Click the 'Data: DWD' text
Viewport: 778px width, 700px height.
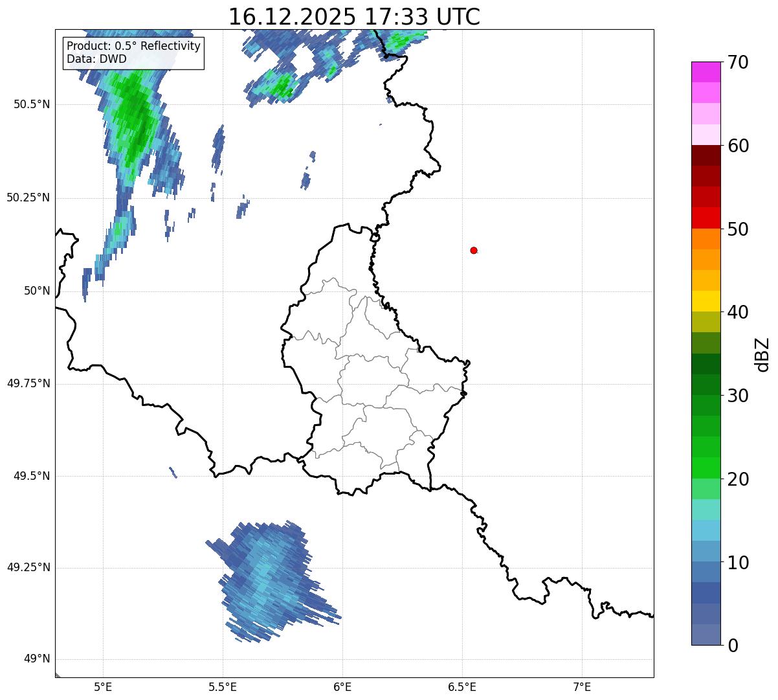pos(96,59)
